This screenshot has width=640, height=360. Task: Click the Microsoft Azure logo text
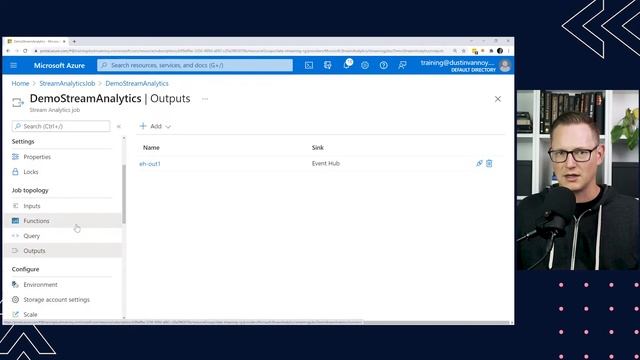[x=59, y=65]
